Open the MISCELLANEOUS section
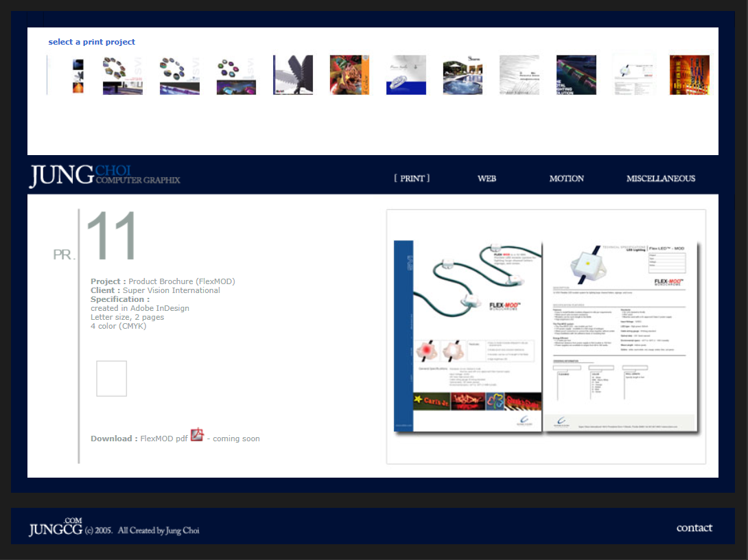 coord(660,178)
